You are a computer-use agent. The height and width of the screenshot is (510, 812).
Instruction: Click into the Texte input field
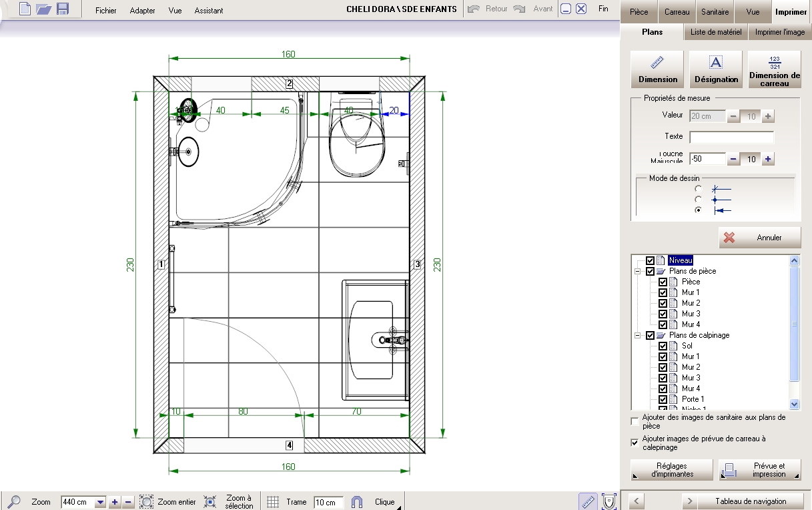tap(732, 138)
